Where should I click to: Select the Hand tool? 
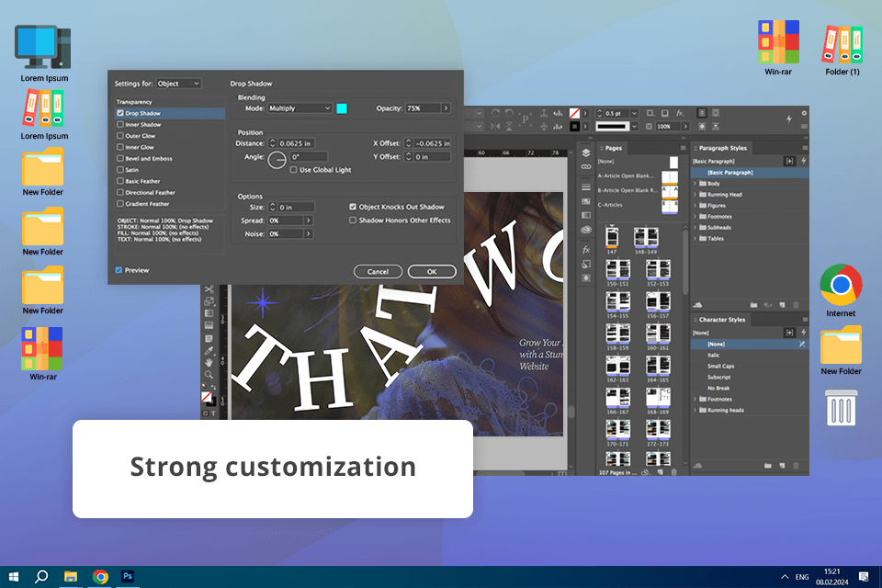pos(209,362)
